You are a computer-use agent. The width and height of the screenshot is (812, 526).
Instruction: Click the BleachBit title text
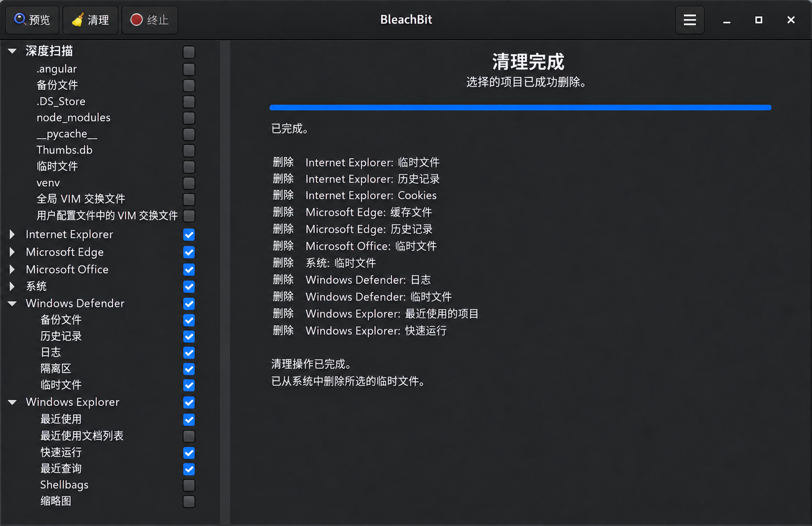click(x=406, y=20)
